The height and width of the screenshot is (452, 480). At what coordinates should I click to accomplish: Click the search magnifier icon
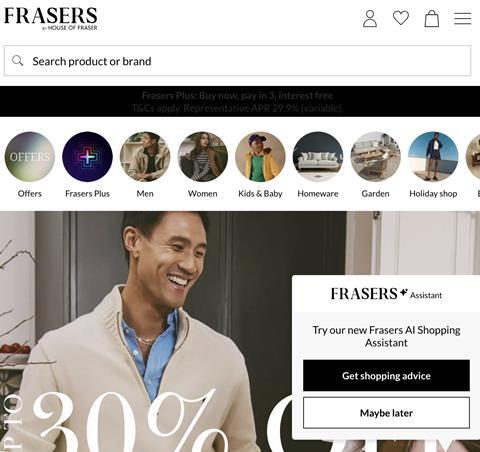tap(17, 61)
